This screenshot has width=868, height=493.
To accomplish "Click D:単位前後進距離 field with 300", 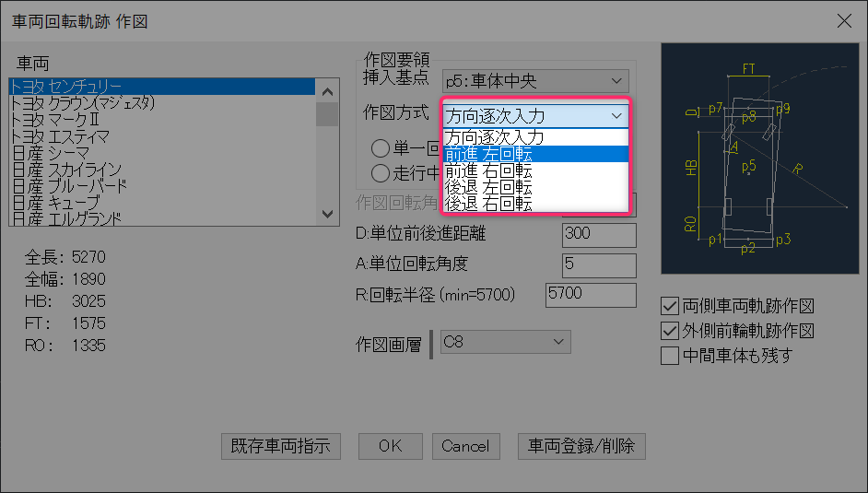I will [599, 235].
